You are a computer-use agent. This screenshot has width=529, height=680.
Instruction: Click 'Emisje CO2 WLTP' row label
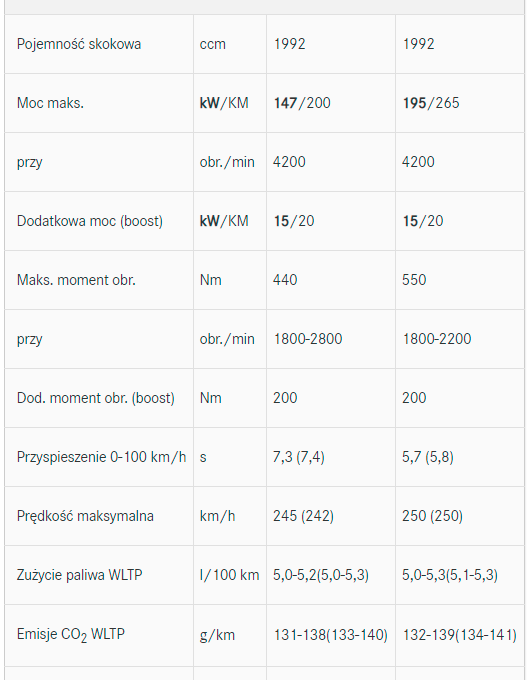(x=71, y=635)
